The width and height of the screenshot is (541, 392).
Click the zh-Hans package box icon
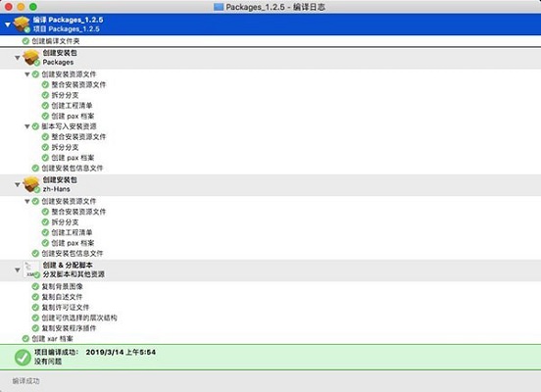pyautogui.click(x=31, y=184)
